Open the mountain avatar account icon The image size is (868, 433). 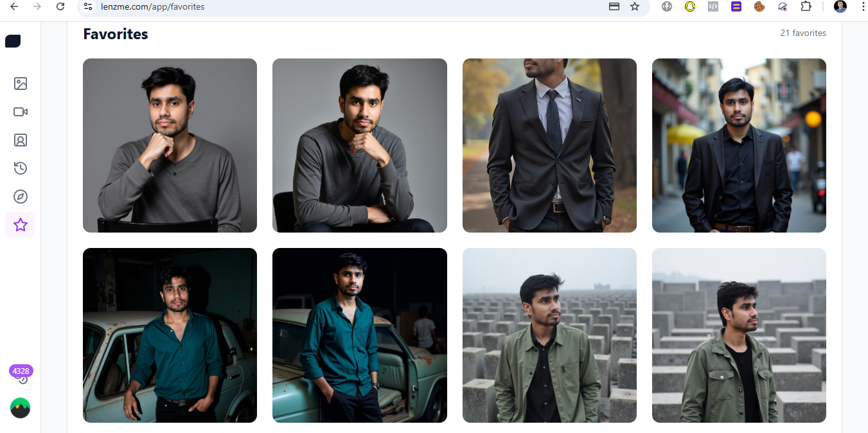[x=21, y=408]
